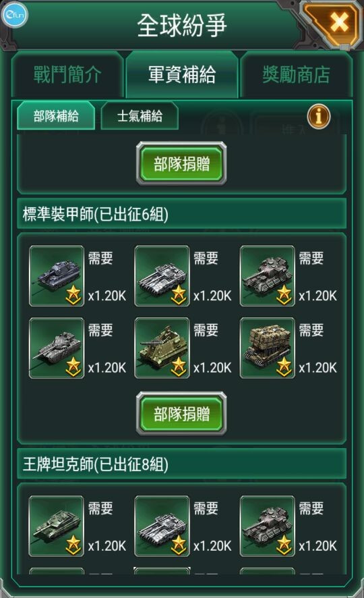Click the top 部隊捐贈 button

[181, 163]
